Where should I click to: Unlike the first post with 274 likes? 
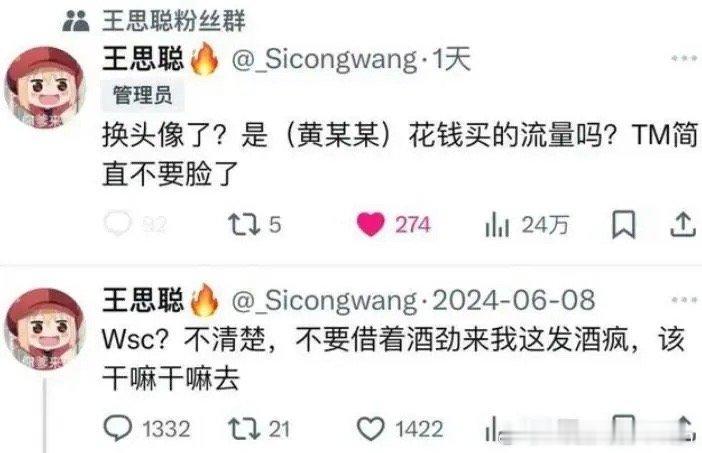pyautogui.click(x=371, y=224)
